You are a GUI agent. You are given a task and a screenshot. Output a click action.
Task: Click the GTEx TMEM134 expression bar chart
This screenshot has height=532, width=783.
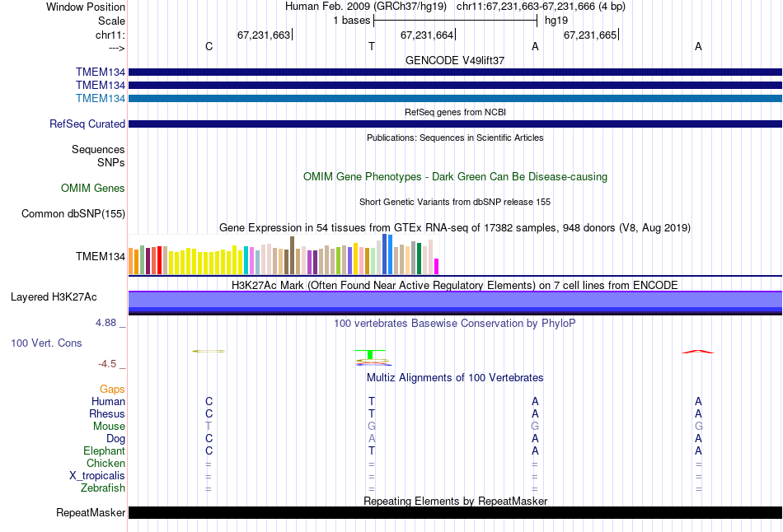[x=284, y=254]
